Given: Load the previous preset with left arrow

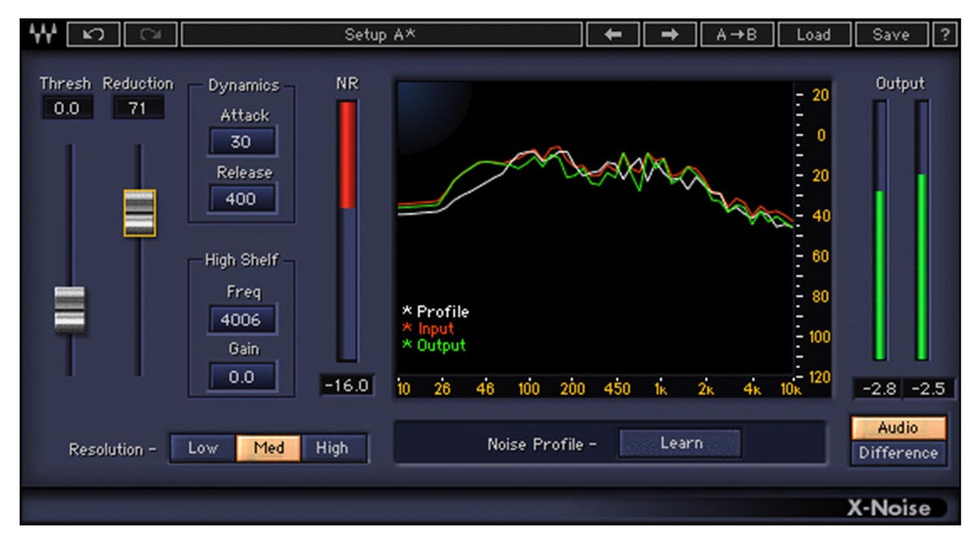Looking at the screenshot, I should point(612,34).
